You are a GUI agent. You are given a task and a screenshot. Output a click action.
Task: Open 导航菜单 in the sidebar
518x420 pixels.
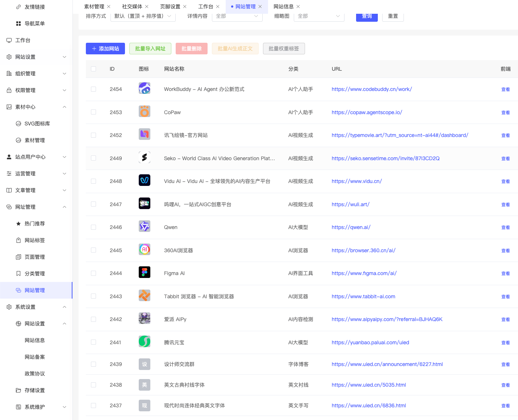tap(36, 24)
